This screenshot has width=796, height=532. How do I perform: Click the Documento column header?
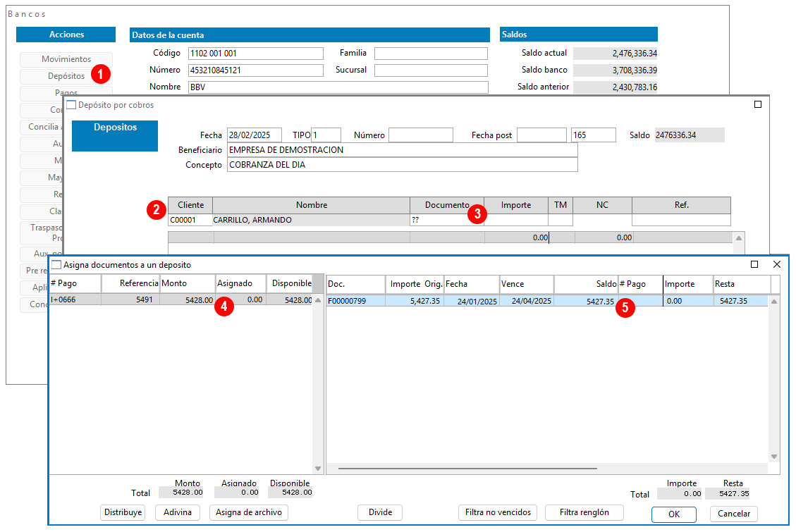click(447, 205)
